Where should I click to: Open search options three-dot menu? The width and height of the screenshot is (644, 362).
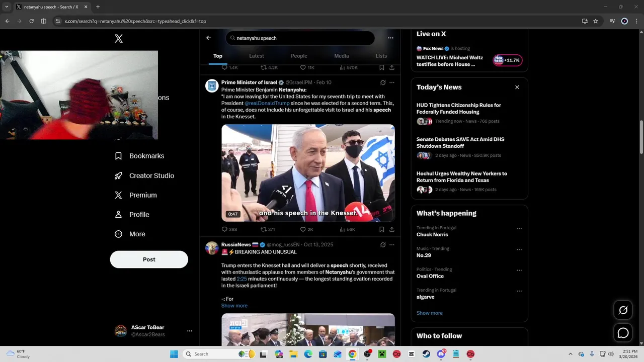390,38
